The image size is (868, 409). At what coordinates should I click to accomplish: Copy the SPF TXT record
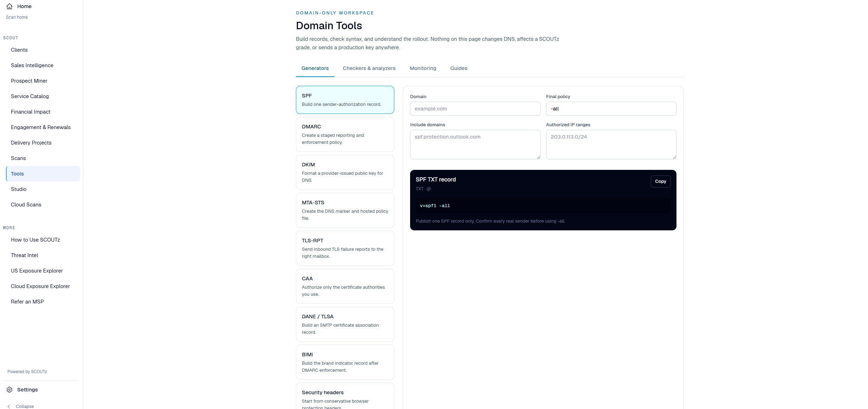coord(660,181)
